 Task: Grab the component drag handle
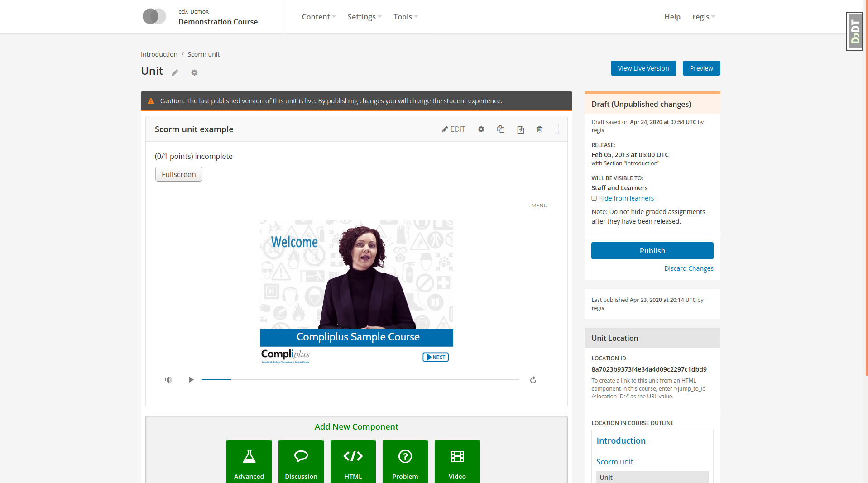click(x=557, y=129)
